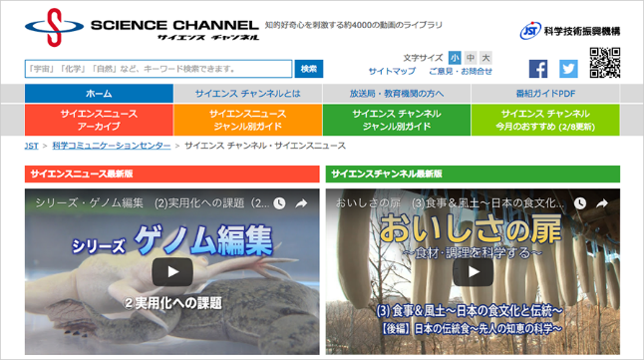Open the サイトマップ link
The width and height of the screenshot is (644, 360).
pyautogui.click(x=392, y=71)
